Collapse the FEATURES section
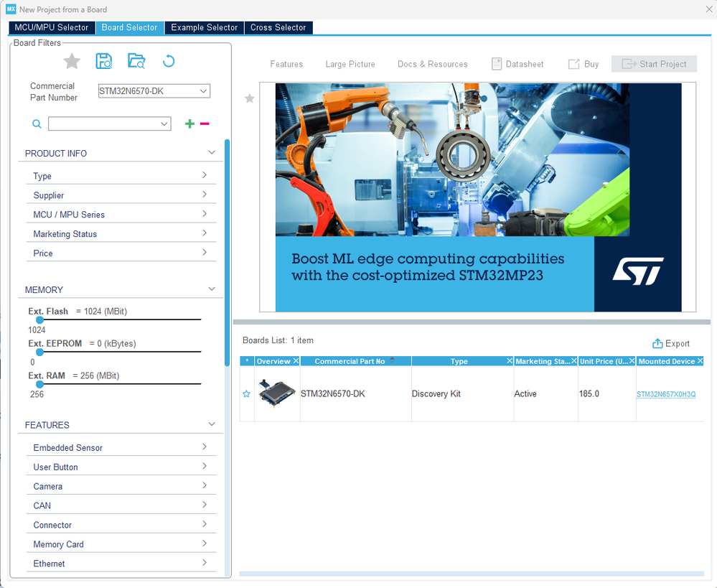Screen dimensions: 717x588 (x=212, y=424)
